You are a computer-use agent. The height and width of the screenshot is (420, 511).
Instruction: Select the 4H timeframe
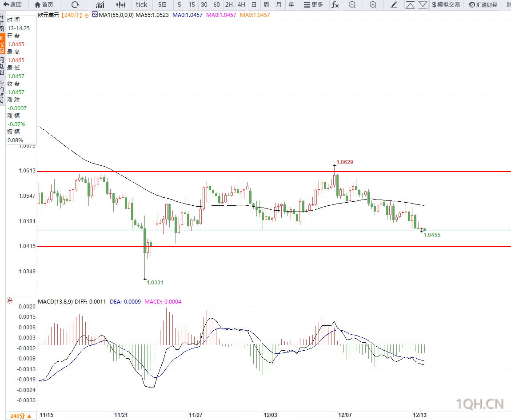241,5
